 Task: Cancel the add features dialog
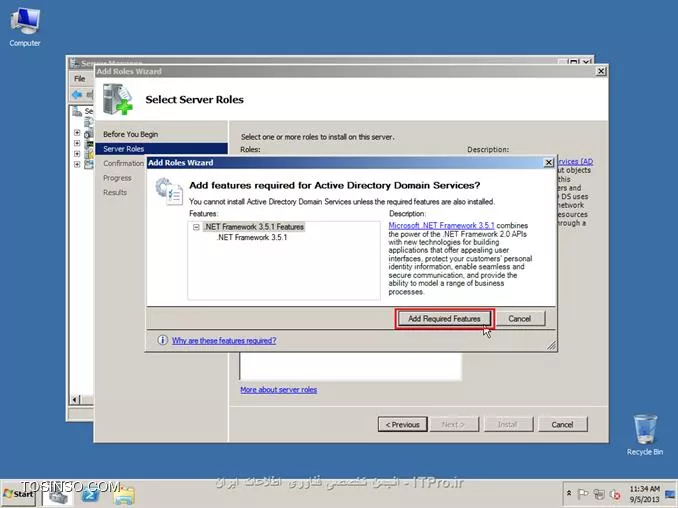click(520, 319)
